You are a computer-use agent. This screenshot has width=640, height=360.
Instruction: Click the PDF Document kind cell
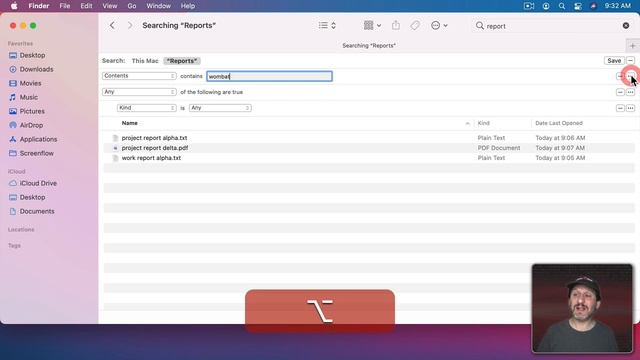(499, 148)
